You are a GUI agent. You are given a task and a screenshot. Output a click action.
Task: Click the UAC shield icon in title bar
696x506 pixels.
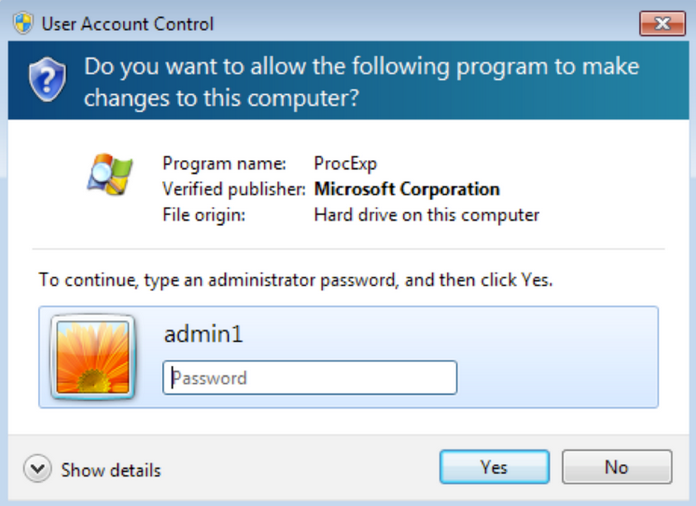pyautogui.click(x=23, y=23)
